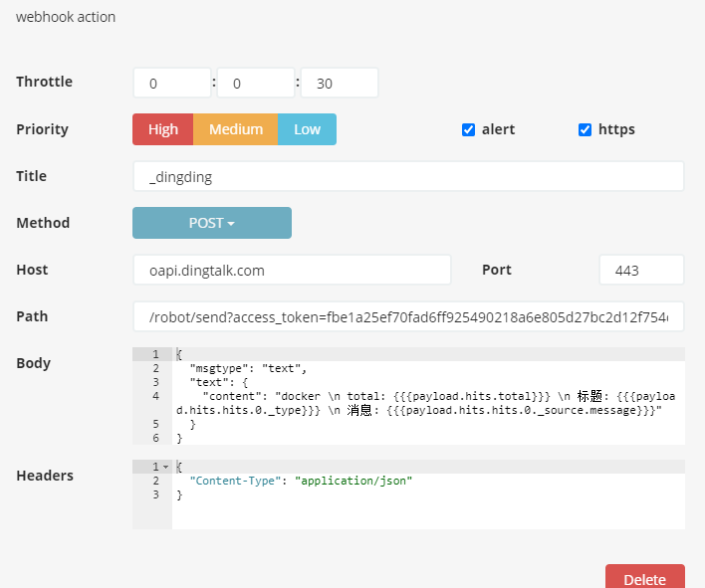Focus the Throttle seconds field showing 30
The height and width of the screenshot is (588, 705).
(340, 84)
